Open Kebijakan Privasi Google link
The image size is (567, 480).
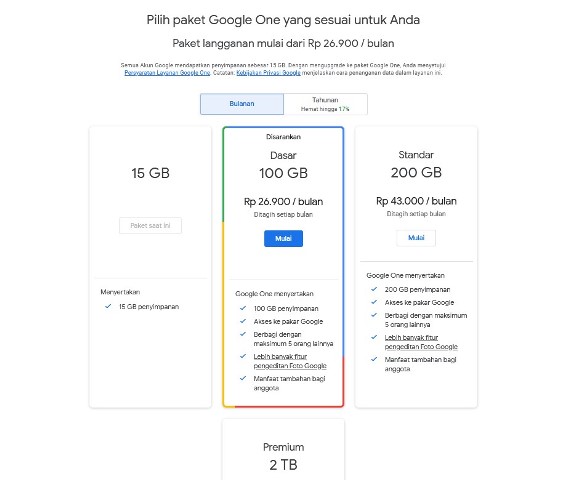tap(268, 73)
